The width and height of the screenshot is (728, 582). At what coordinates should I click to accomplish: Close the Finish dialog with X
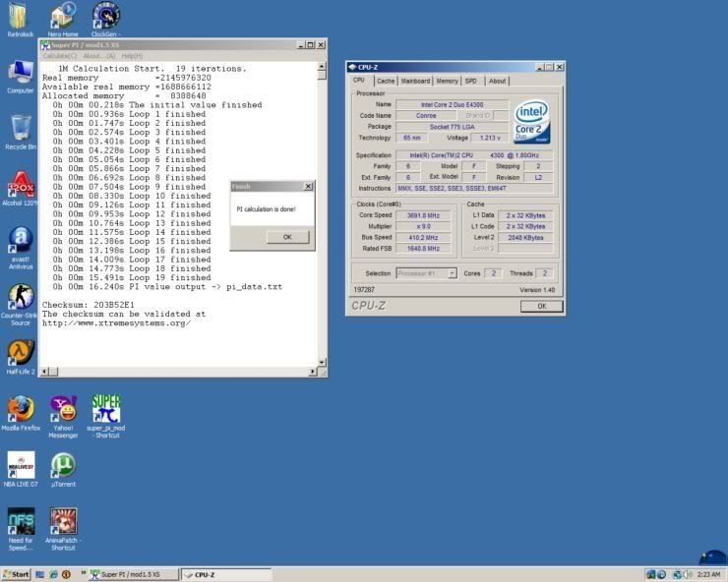[x=308, y=186]
